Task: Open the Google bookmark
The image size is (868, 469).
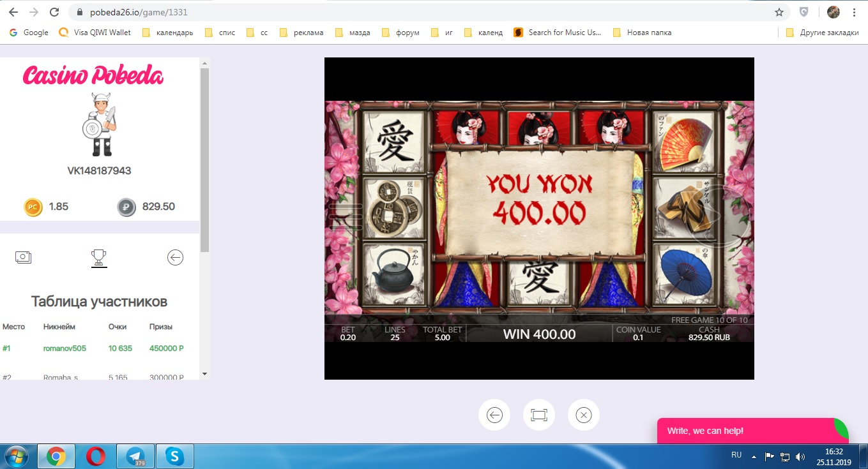Action: pyautogui.click(x=29, y=33)
